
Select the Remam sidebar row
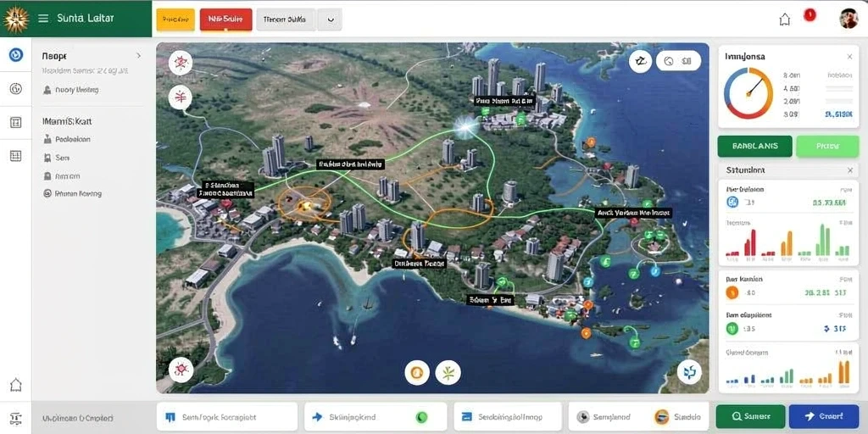coord(61,176)
